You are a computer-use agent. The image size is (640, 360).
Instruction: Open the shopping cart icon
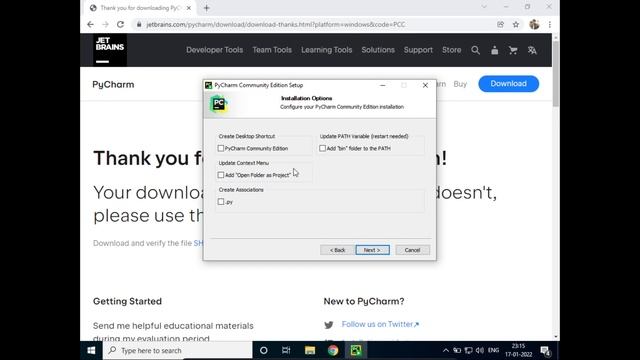click(513, 50)
